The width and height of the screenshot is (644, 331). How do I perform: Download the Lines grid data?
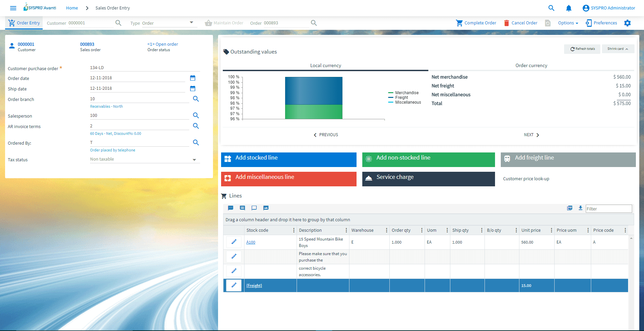tap(580, 208)
